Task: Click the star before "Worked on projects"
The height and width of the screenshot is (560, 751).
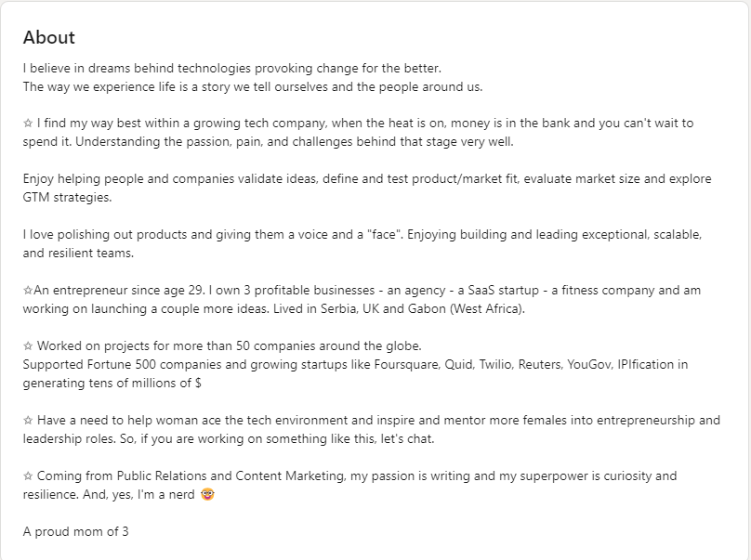Action: tap(28, 346)
